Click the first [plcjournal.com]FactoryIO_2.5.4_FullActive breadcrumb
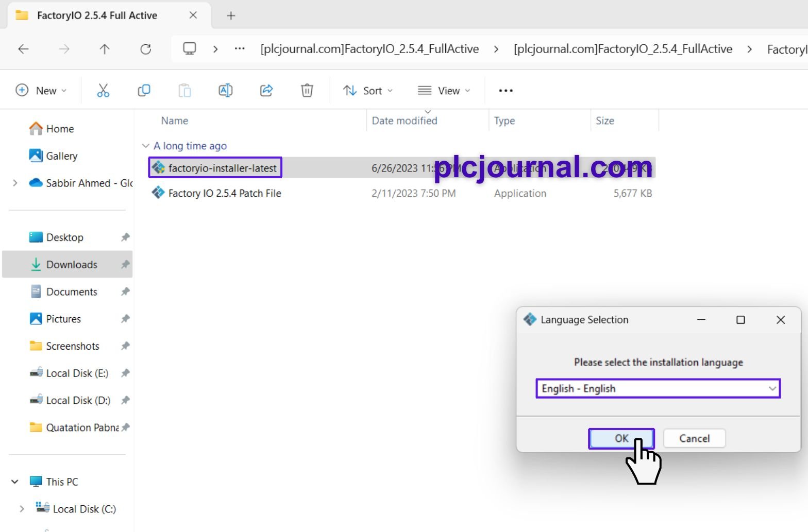Viewport: 808px width, 532px height. pos(369,49)
